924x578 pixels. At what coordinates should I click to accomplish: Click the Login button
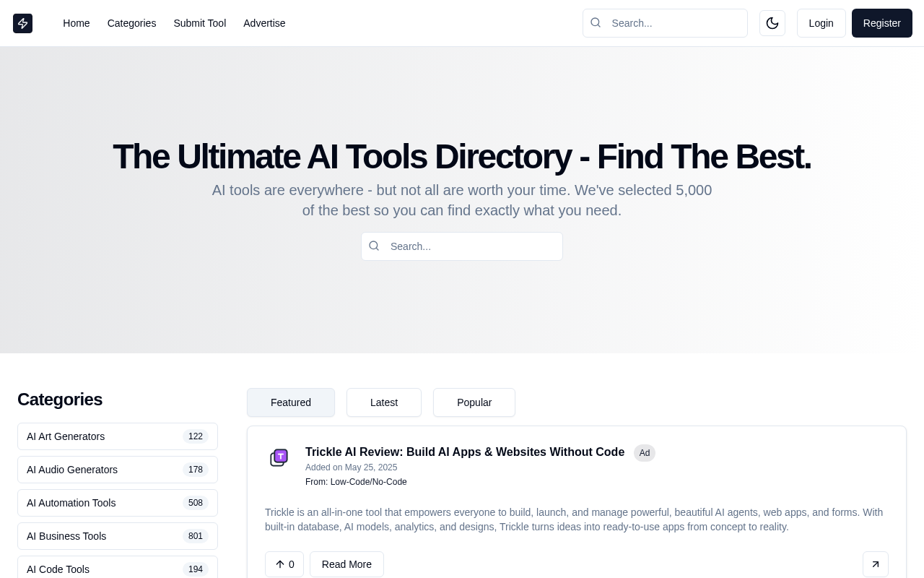tap(821, 22)
